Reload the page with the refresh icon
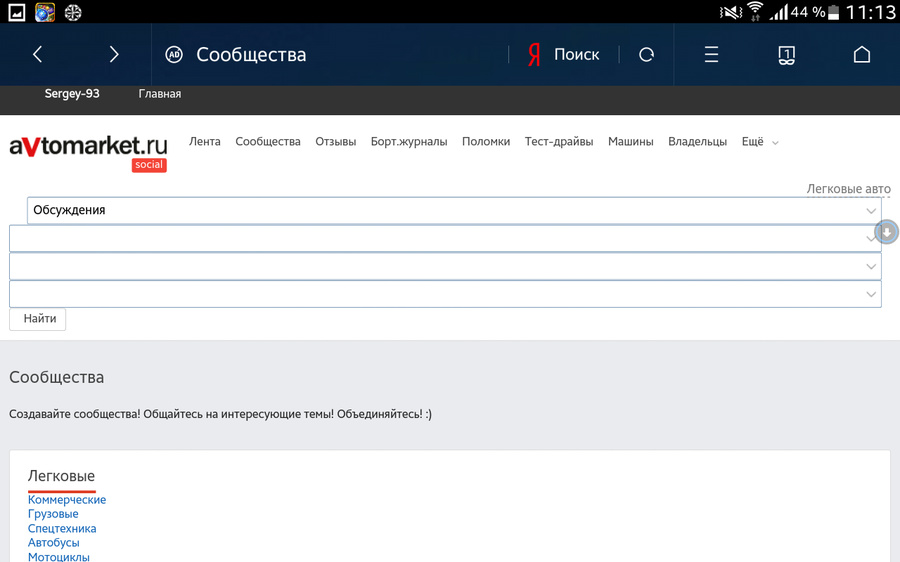This screenshot has width=900, height=562. point(646,55)
